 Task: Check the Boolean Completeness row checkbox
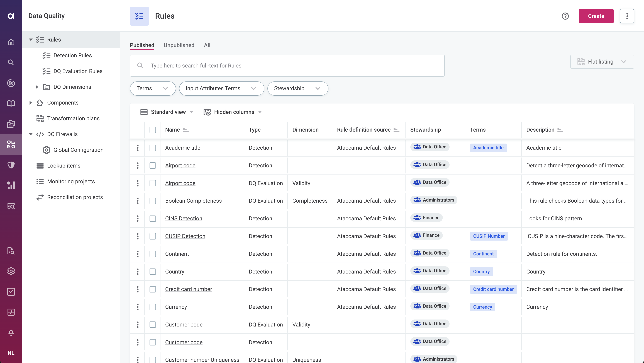(x=152, y=201)
